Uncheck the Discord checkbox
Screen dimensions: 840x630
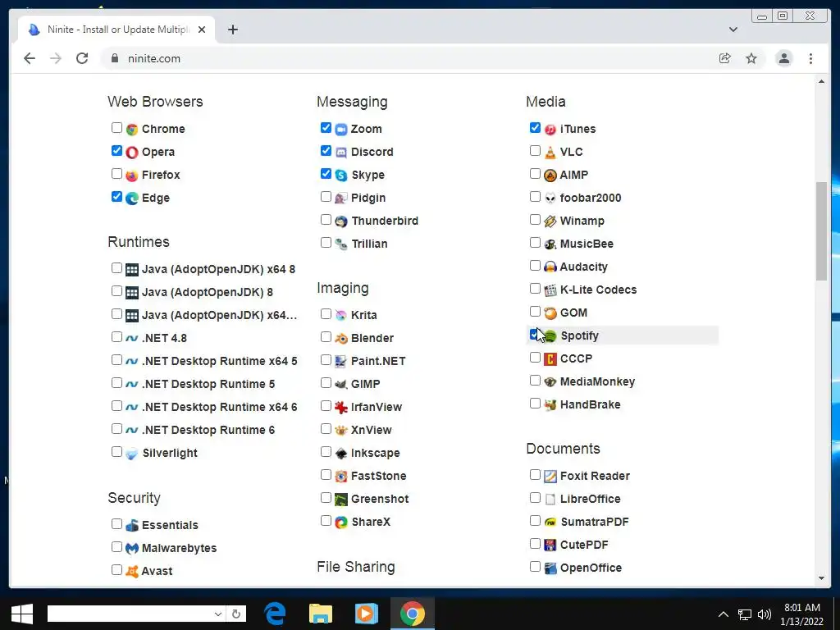326,151
